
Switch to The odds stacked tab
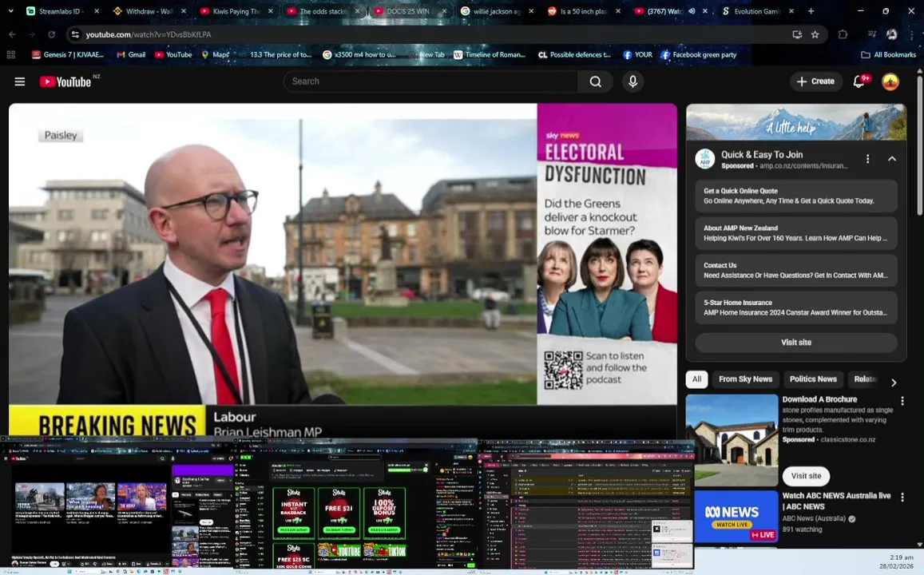point(323,11)
